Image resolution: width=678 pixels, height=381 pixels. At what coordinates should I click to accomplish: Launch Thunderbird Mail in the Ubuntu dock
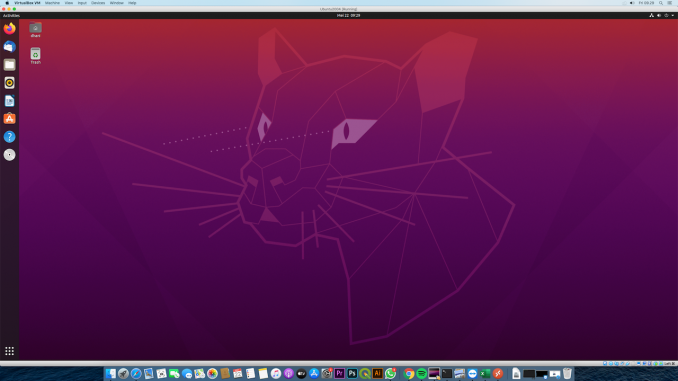tap(10, 47)
